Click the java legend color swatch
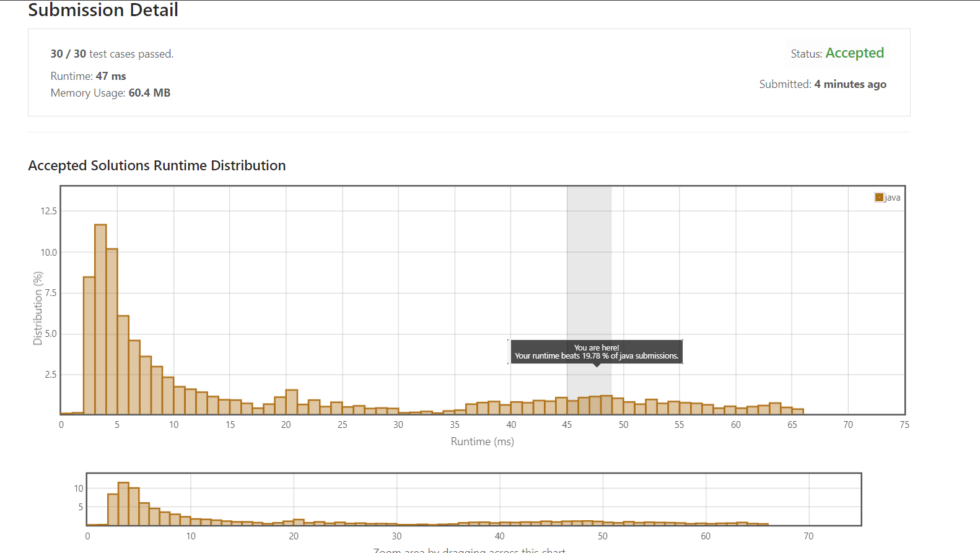The image size is (980, 553). [879, 198]
